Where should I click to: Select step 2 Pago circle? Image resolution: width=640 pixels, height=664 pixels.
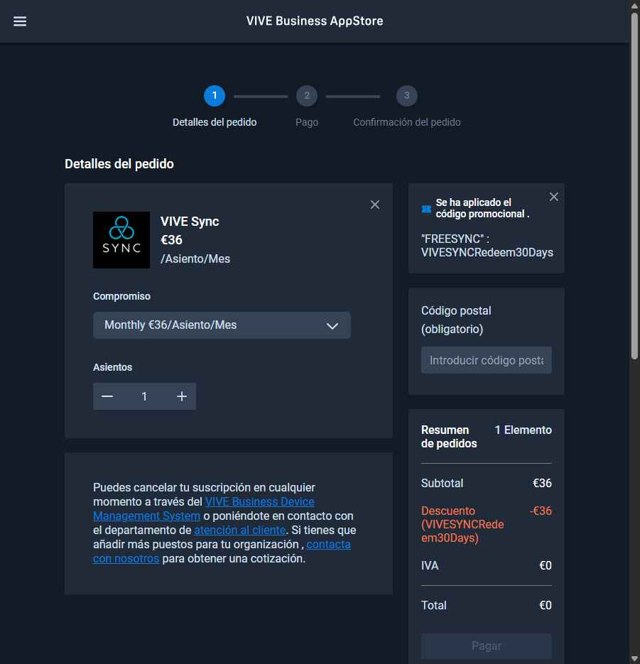point(307,96)
